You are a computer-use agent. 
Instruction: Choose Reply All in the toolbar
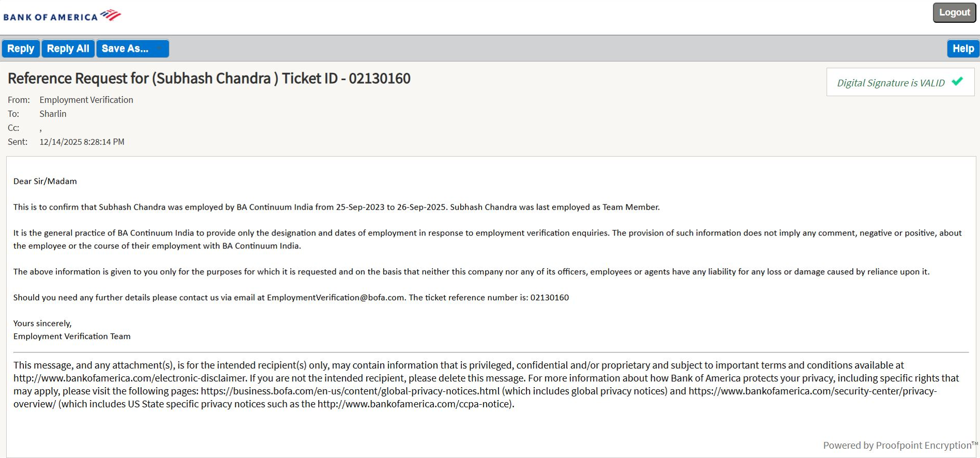coord(68,49)
